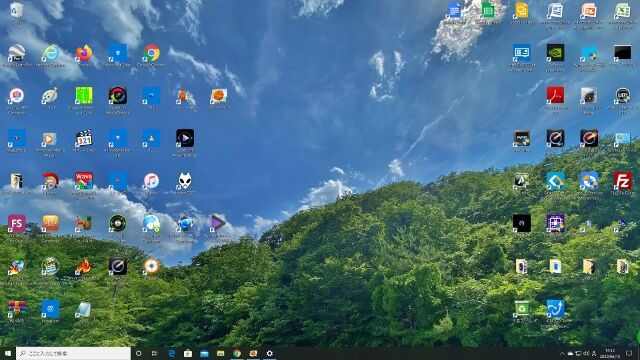Viewport: 640px width, 360px height.
Task: Launch Microsoft Word desktop shortcut
Action: (x=556, y=11)
